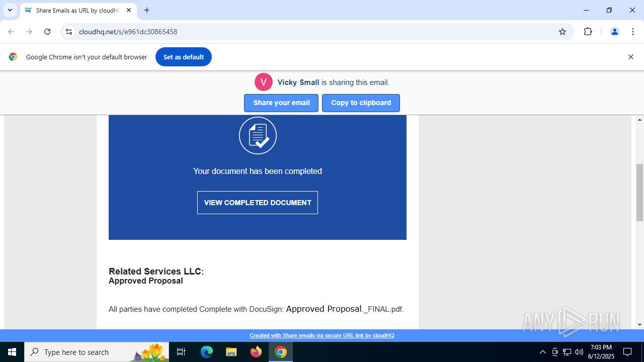Minimize the Chrome window

tap(586, 10)
